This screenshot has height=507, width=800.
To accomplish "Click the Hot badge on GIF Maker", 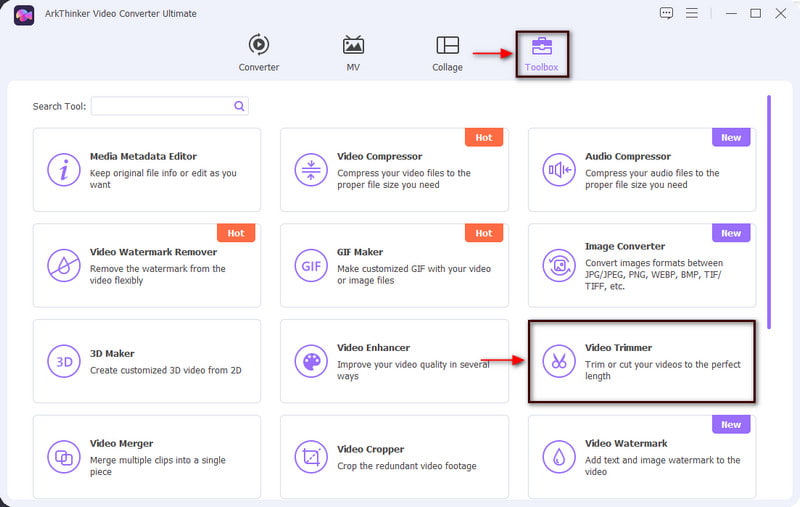I will 484,233.
